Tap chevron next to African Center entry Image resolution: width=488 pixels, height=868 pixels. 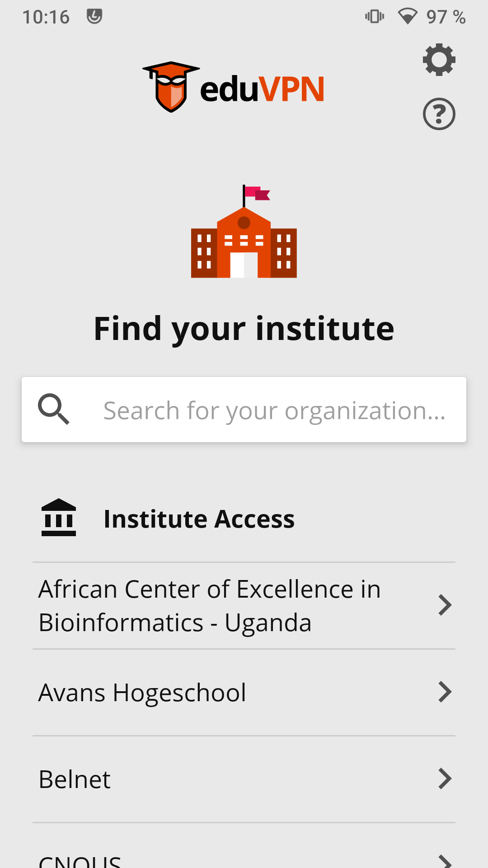tap(445, 605)
